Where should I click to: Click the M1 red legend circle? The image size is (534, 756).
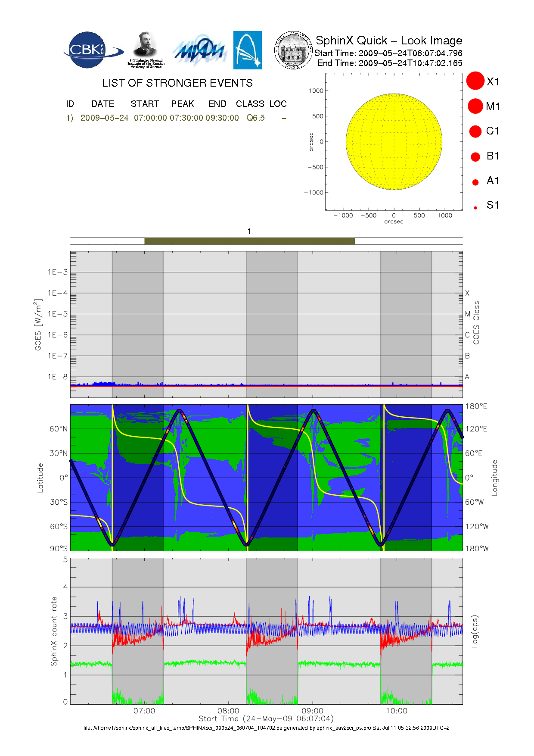pyautogui.click(x=475, y=106)
